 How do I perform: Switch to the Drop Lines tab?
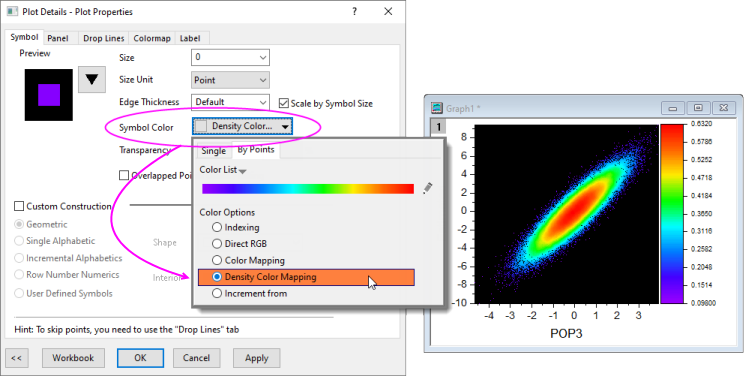pos(104,38)
